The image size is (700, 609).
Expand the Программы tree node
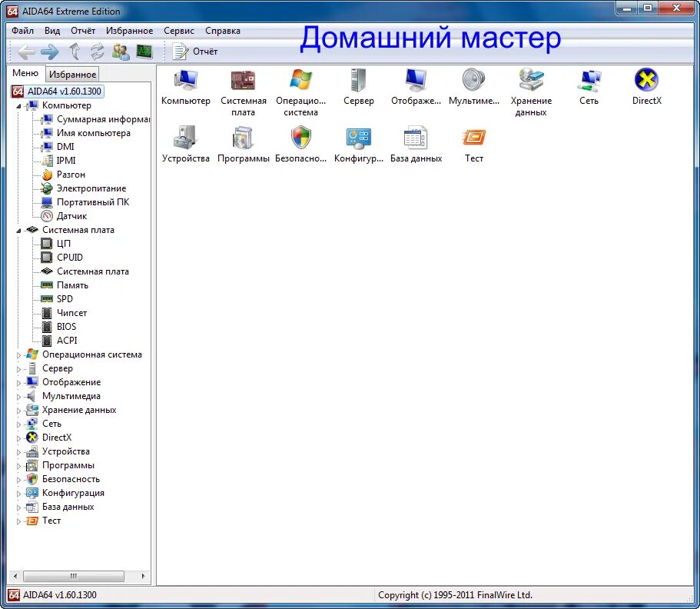[18, 466]
